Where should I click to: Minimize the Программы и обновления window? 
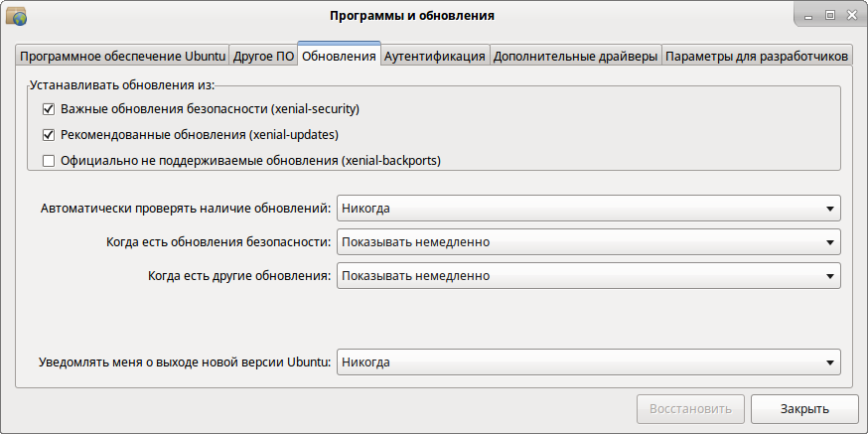[x=808, y=16]
